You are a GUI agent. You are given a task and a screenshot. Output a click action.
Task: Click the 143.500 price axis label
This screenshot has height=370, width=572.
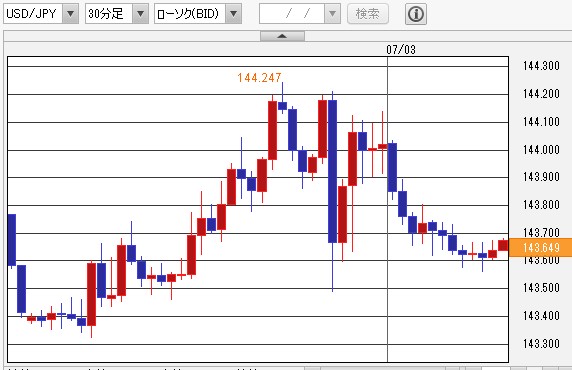pos(541,288)
